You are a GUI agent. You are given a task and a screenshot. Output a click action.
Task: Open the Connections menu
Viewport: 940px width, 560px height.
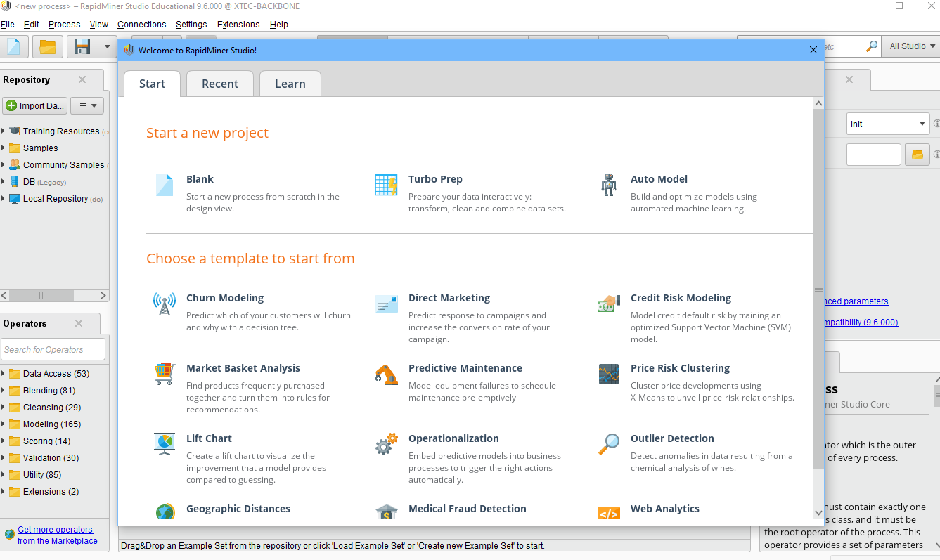coord(142,24)
